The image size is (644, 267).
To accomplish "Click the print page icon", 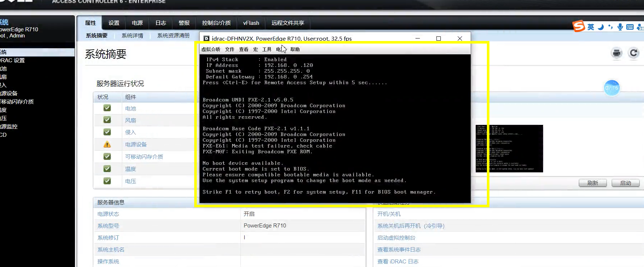I will pyautogui.click(x=617, y=53).
